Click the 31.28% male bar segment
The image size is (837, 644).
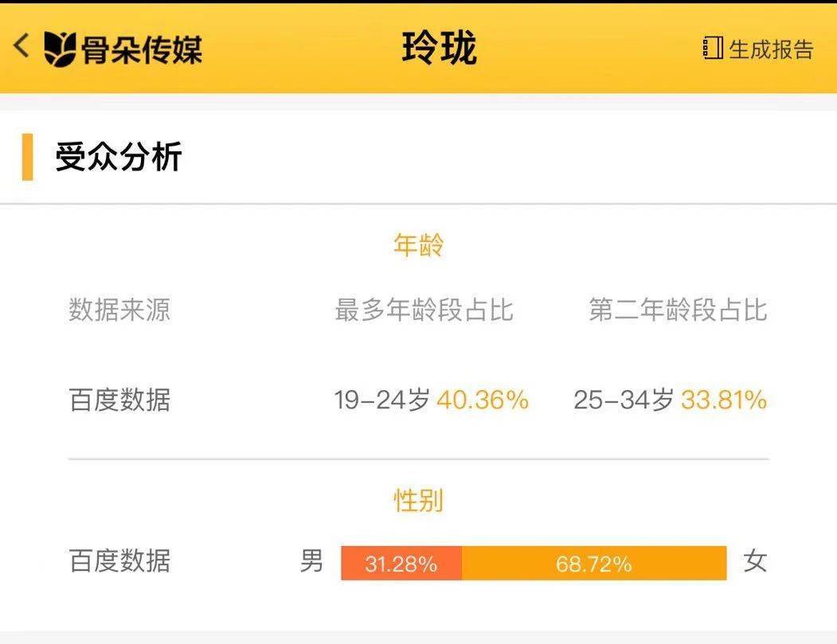(401, 564)
